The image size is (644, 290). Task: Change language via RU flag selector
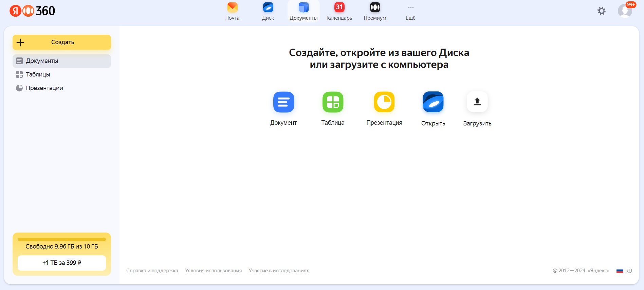point(624,271)
